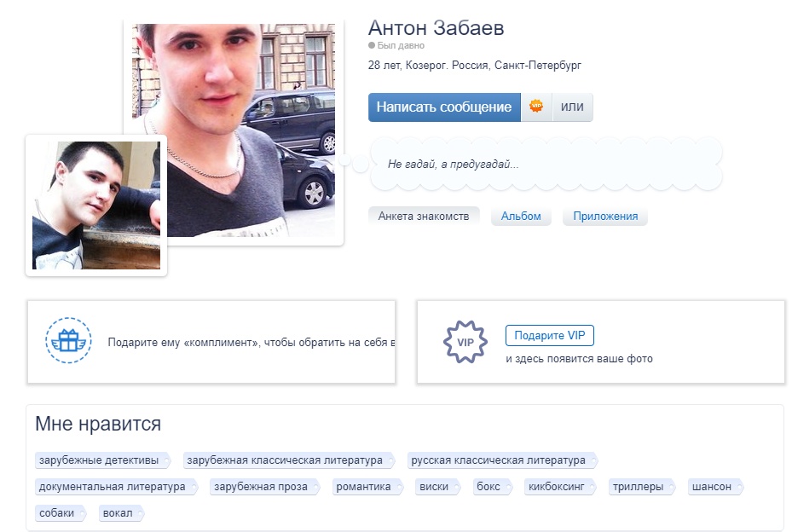This screenshot has width=792, height=532.
Task: Click the 'Был давно' status text
Action: pyautogui.click(x=401, y=45)
